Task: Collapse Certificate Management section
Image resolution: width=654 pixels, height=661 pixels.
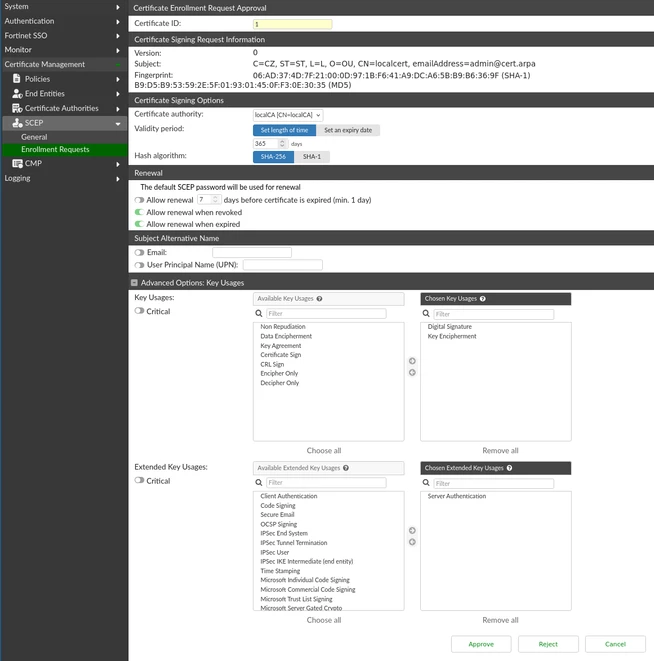Action: pyautogui.click(x=118, y=65)
